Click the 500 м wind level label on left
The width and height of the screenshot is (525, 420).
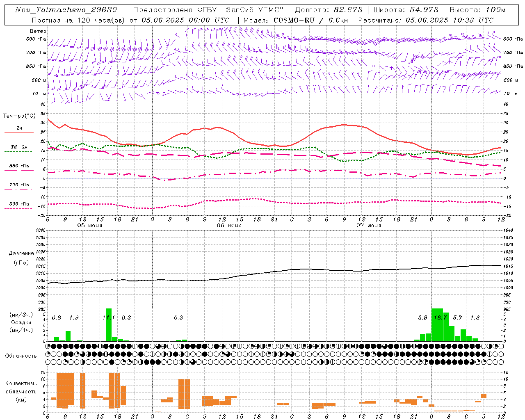click(39, 80)
